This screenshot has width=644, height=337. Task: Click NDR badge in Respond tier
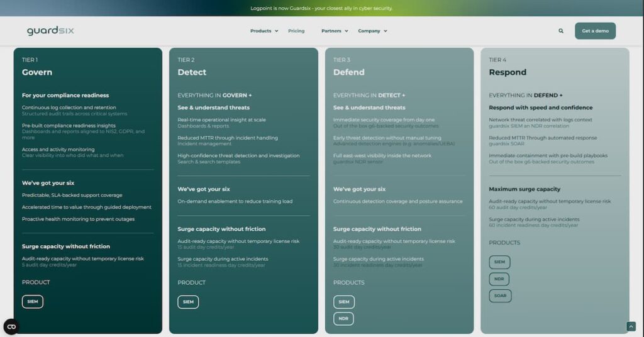499,279
